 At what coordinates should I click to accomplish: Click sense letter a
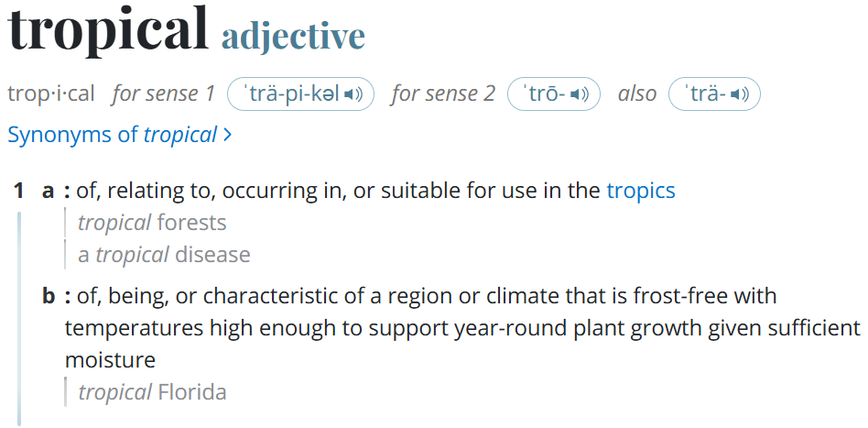pyautogui.click(x=49, y=191)
